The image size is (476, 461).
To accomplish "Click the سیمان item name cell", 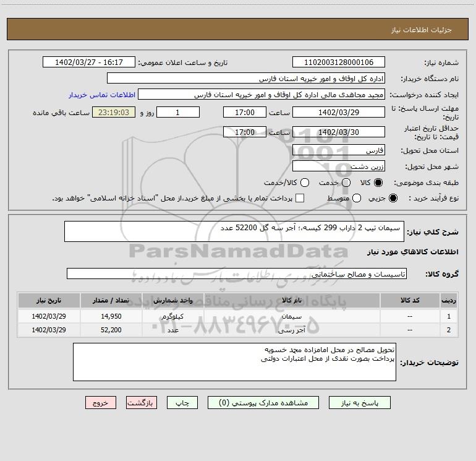I will point(292,316).
